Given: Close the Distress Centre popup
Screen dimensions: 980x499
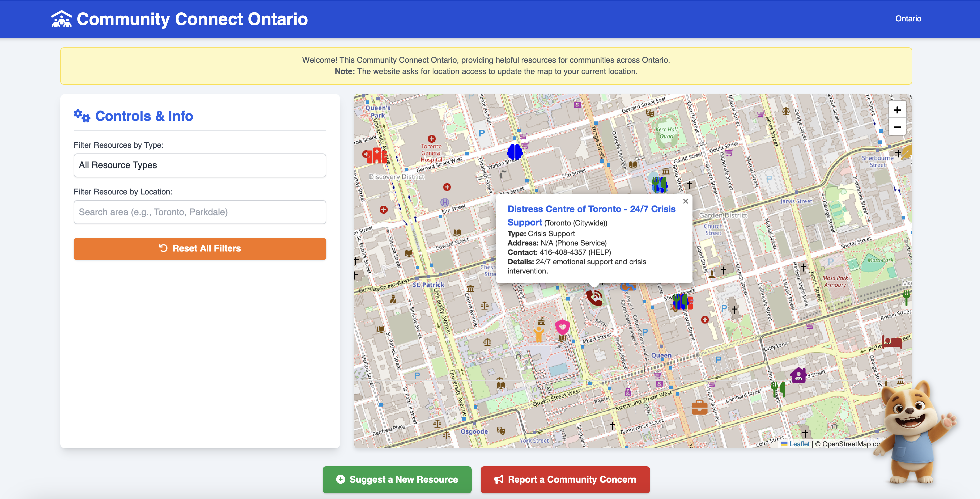Looking at the screenshot, I should (x=685, y=201).
